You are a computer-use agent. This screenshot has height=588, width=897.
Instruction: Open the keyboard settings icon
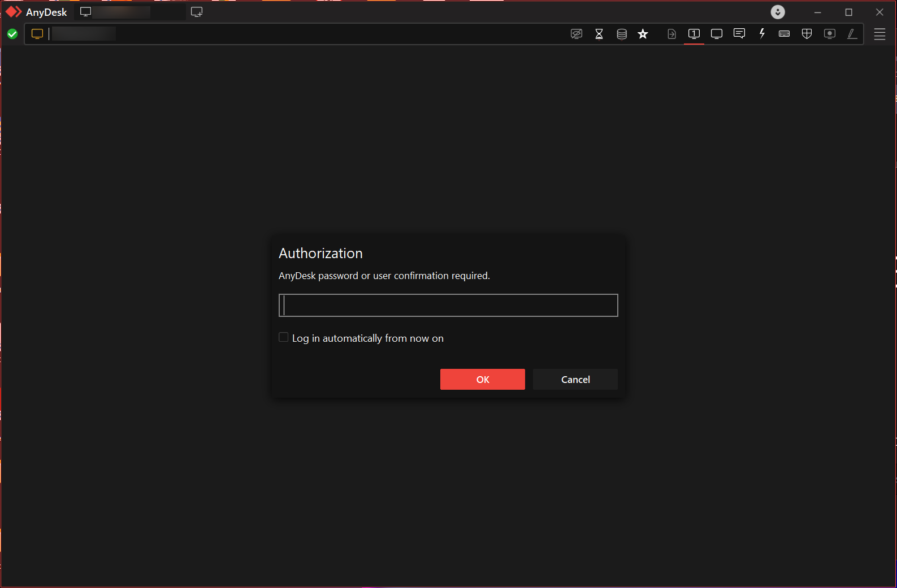click(784, 34)
